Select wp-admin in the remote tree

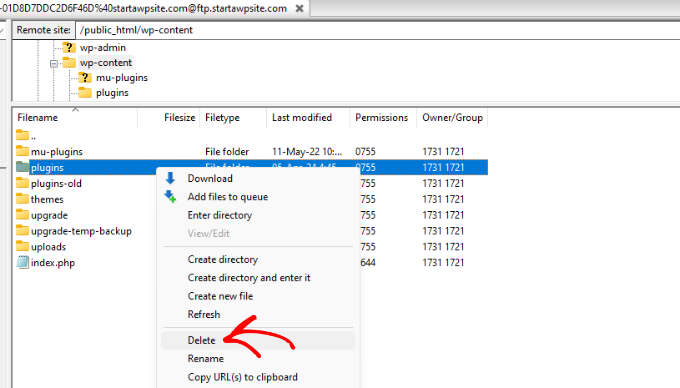(103, 47)
